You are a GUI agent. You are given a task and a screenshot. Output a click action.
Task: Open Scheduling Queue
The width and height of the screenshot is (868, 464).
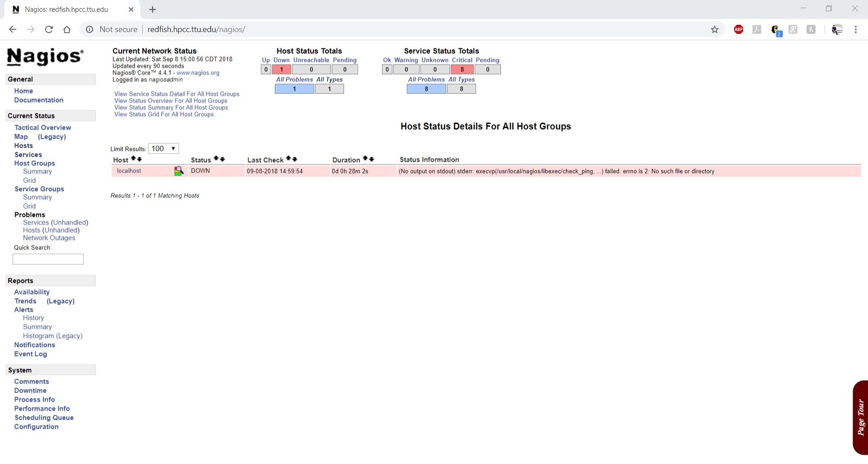point(44,417)
